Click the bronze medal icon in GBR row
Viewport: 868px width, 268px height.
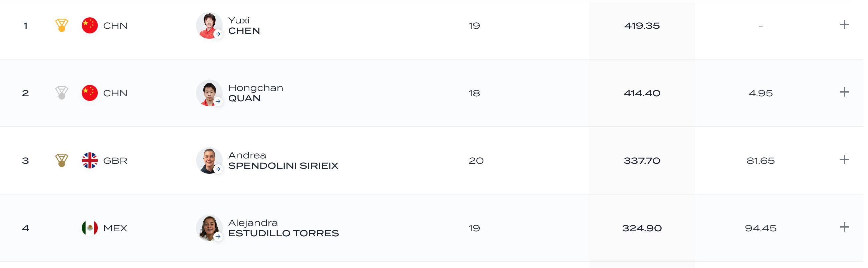point(62,160)
